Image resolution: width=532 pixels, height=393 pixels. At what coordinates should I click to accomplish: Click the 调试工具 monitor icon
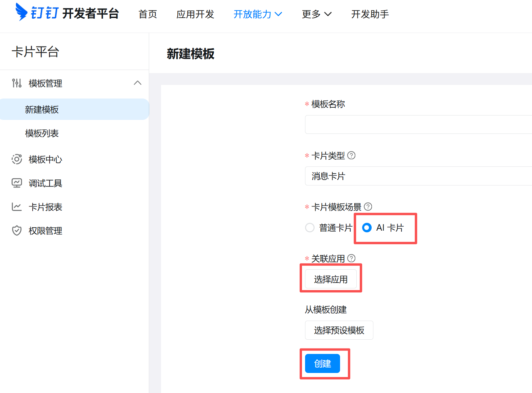(17, 183)
